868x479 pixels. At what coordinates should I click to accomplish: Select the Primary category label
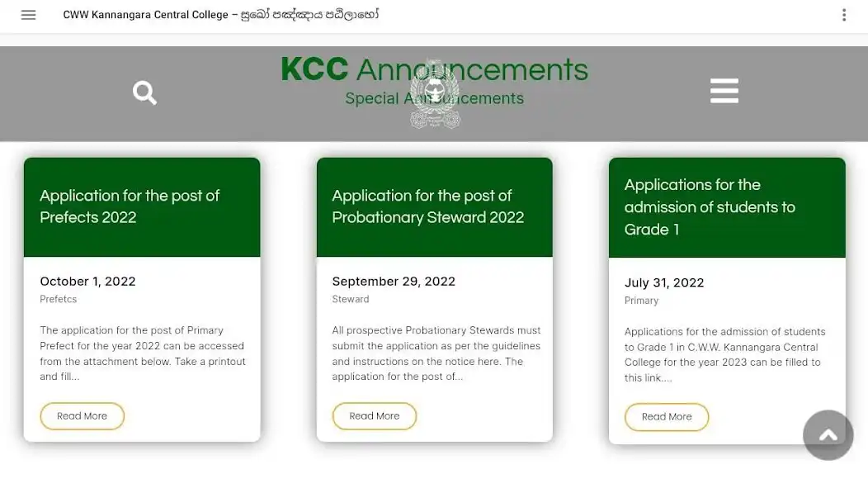tap(641, 301)
